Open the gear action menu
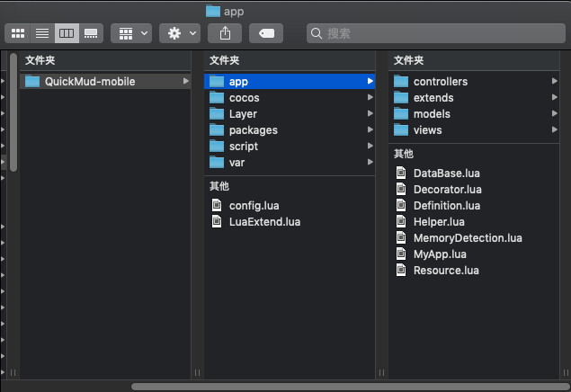571x392 pixels. pos(179,33)
